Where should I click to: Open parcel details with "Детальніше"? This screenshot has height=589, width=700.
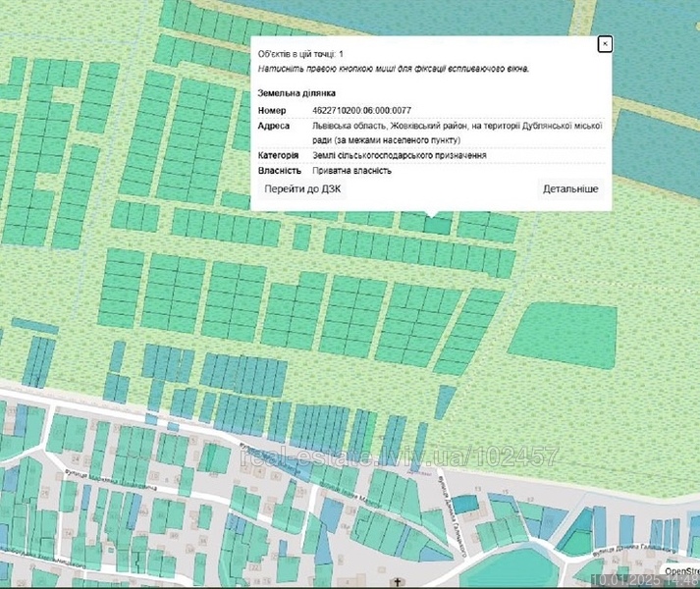570,188
